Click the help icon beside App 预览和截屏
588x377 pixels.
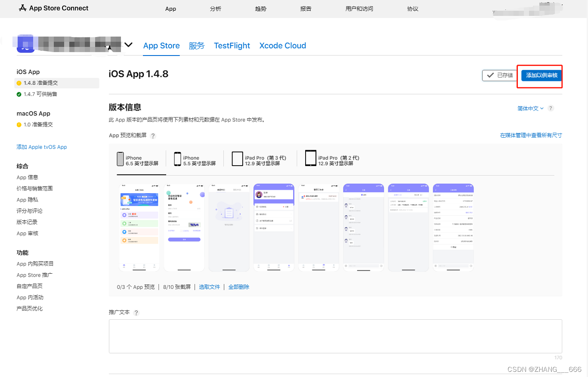[x=153, y=136]
